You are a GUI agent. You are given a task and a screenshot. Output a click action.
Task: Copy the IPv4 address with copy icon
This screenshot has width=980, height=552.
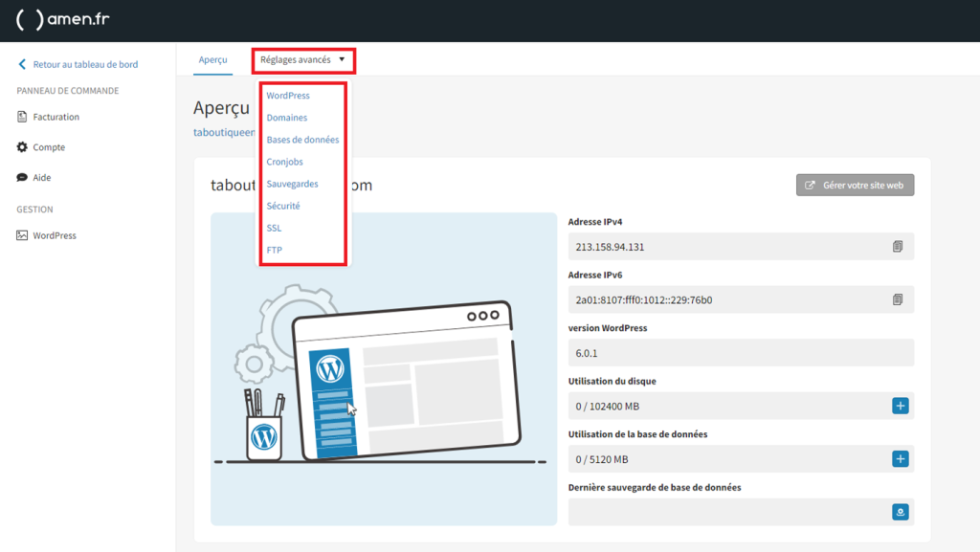click(898, 247)
